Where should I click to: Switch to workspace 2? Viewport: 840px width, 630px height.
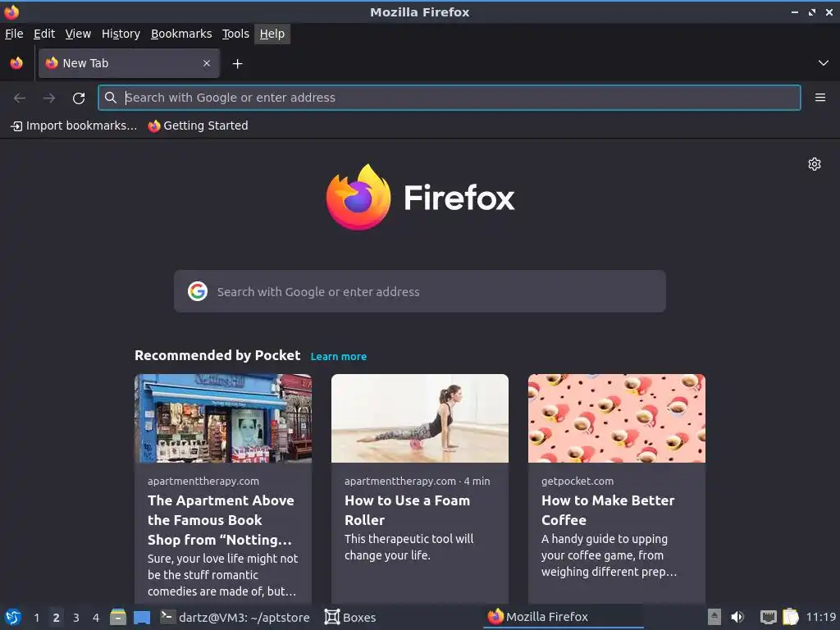pos(57,618)
